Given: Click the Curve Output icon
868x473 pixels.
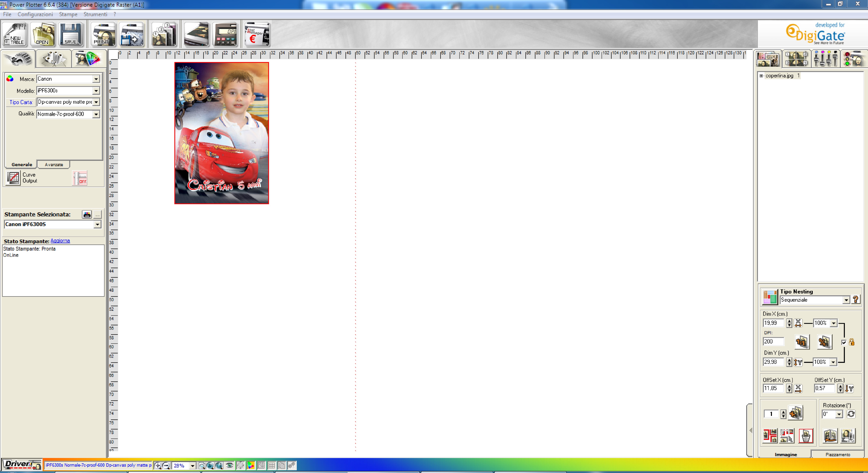Looking at the screenshot, I should coord(13,178).
